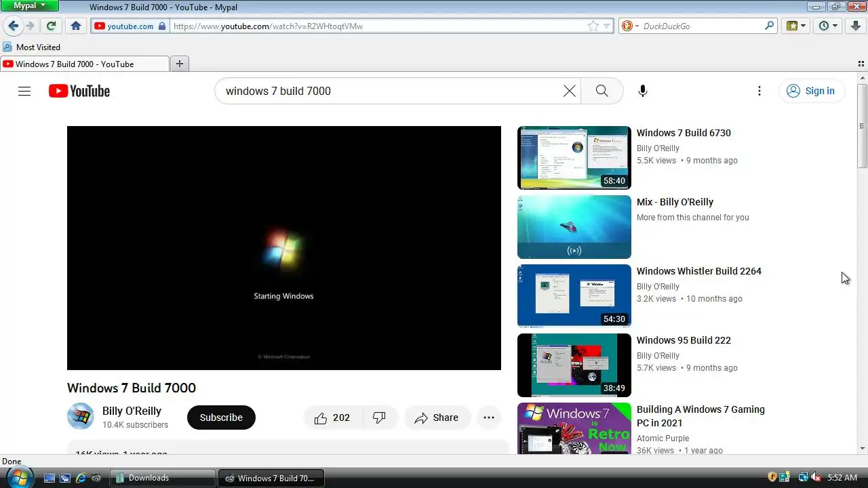Open the bookmarks menu toolbar button
This screenshot has height=488, width=868.
tap(791, 26)
